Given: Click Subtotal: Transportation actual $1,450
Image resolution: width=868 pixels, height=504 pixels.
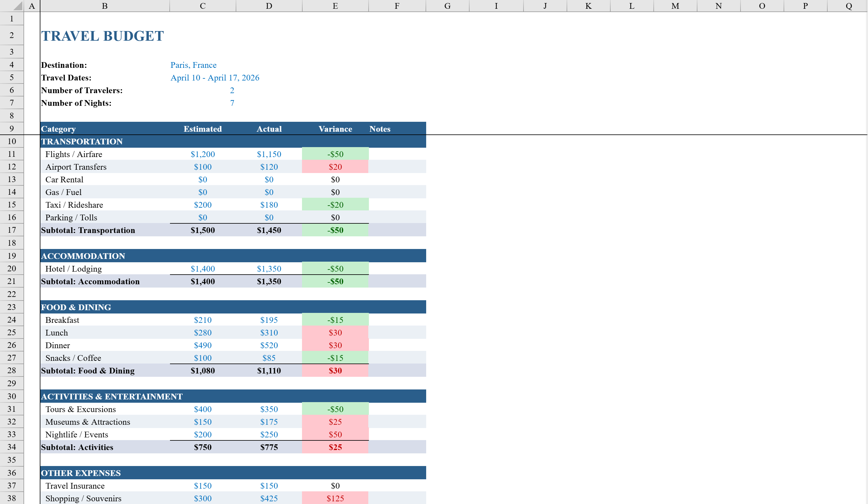Looking at the screenshot, I should point(269,230).
